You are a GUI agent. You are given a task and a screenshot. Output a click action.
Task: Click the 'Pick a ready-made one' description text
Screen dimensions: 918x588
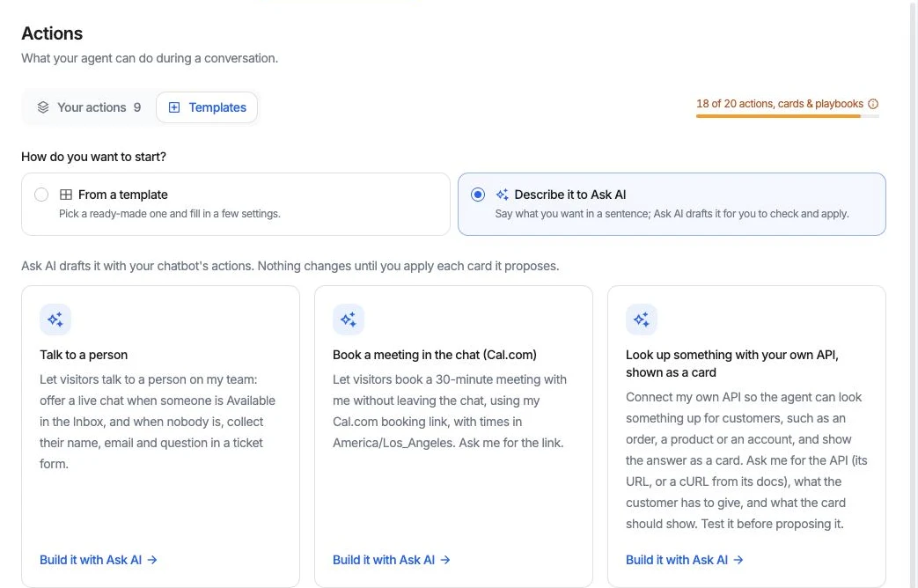coord(170,214)
